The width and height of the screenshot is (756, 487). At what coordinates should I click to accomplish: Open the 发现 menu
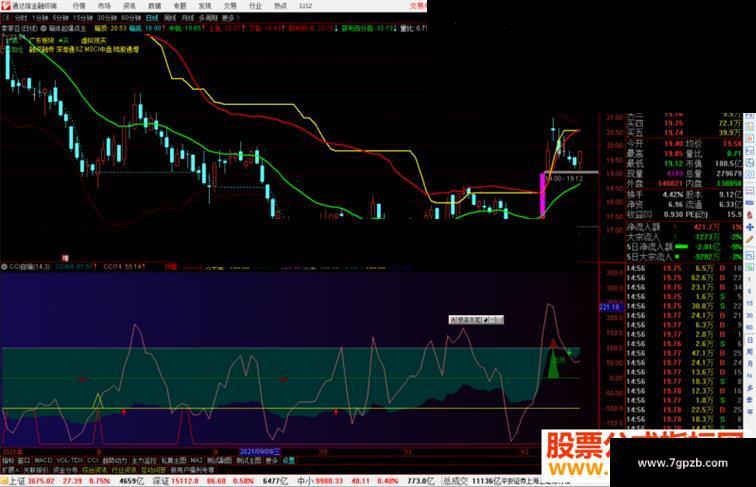point(205,6)
